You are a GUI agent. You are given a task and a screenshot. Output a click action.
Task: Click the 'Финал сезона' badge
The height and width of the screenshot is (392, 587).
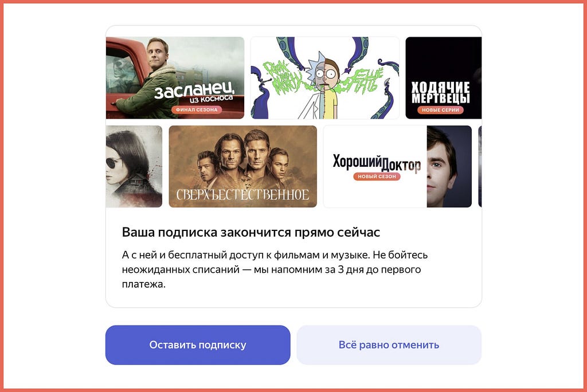pyautogui.click(x=197, y=109)
